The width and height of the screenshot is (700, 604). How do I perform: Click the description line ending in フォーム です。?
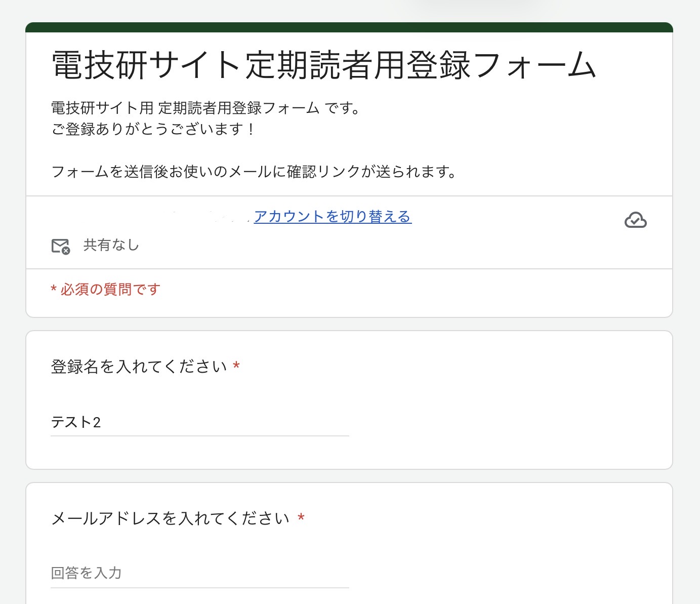coord(205,108)
